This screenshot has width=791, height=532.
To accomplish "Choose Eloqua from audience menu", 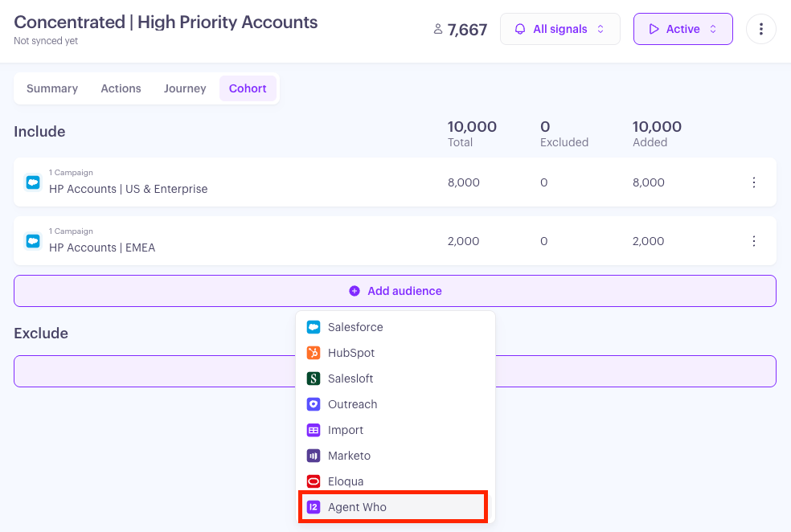I will pyautogui.click(x=395, y=481).
